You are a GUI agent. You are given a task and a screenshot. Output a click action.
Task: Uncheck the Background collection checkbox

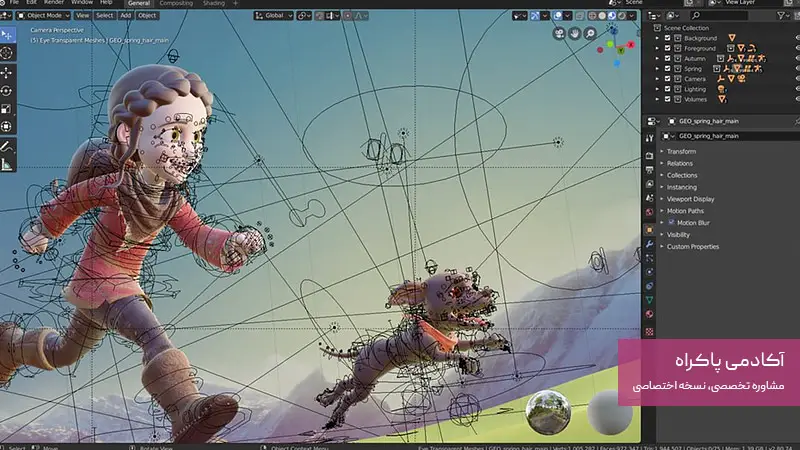tap(668, 38)
